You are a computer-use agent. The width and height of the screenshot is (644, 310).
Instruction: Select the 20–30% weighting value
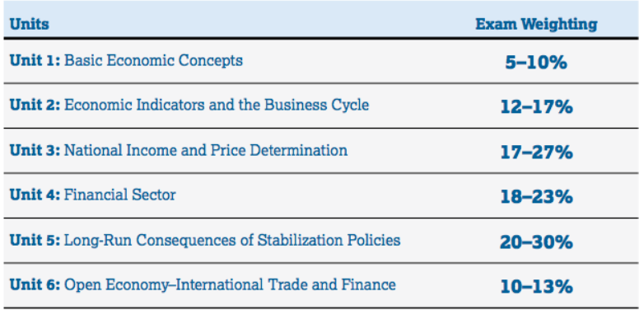click(x=536, y=242)
